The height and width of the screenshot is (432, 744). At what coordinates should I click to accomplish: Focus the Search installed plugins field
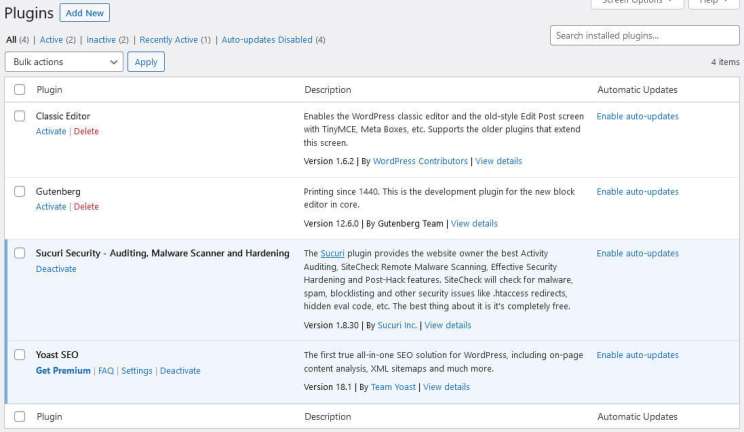pos(644,36)
